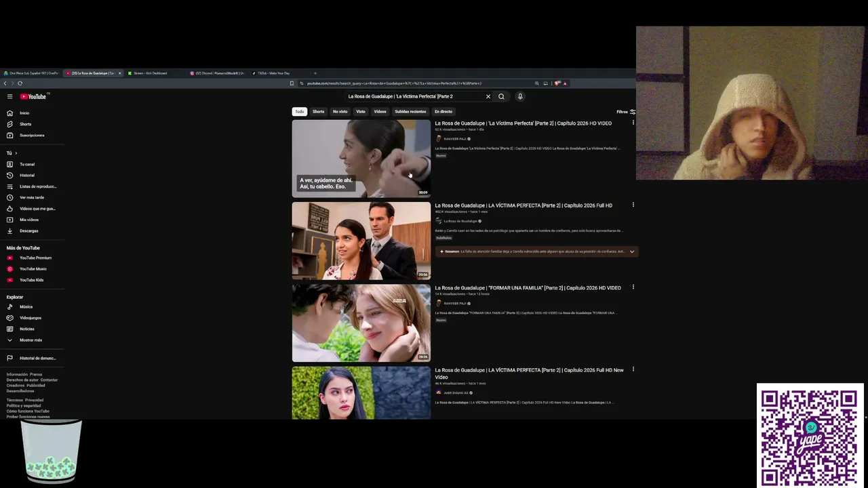The width and height of the screenshot is (868, 488).
Task: Select the Shorts filter chip
Action: click(x=319, y=112)
